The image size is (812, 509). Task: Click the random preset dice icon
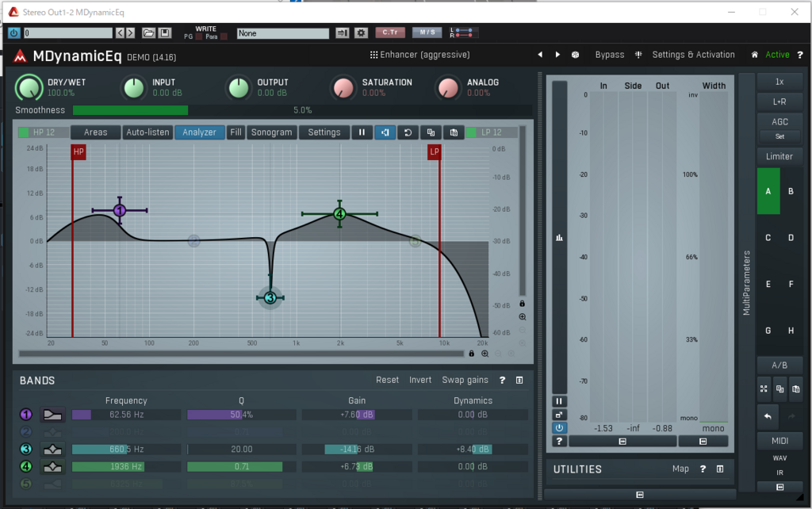(x=576, y=55)
